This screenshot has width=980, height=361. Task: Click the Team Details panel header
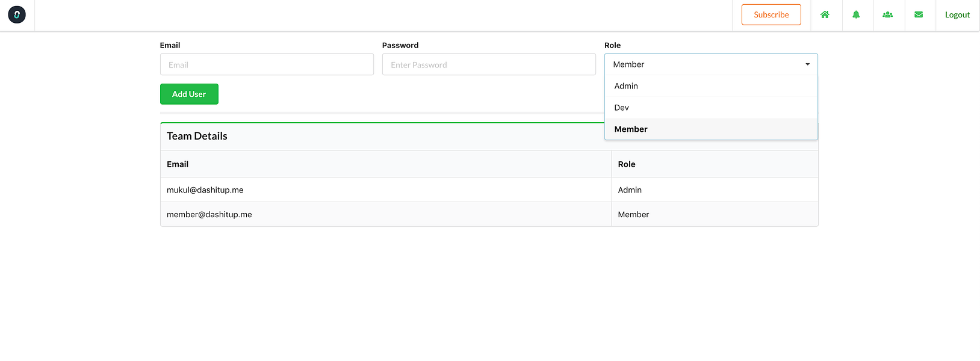coord(197,136)
